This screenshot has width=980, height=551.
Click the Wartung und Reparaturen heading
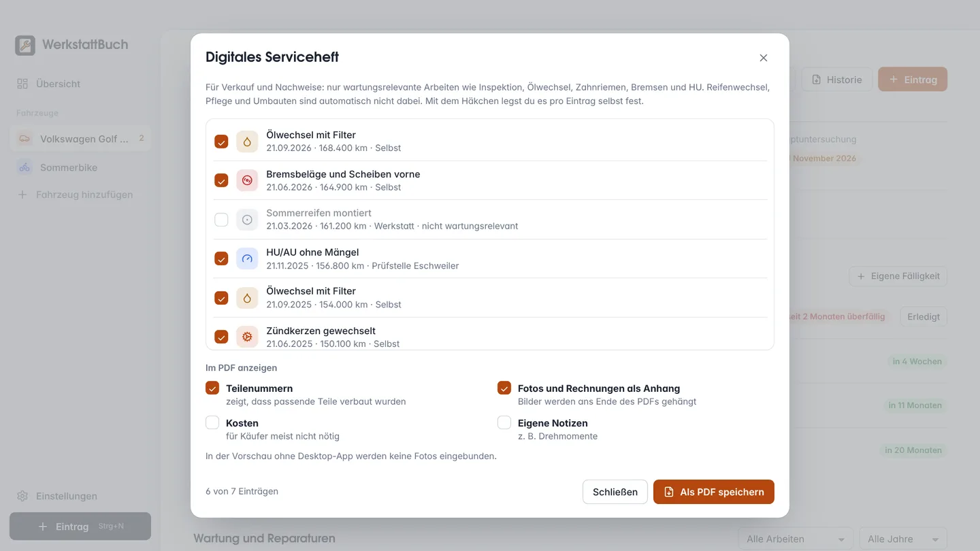(x=264, y=538)
